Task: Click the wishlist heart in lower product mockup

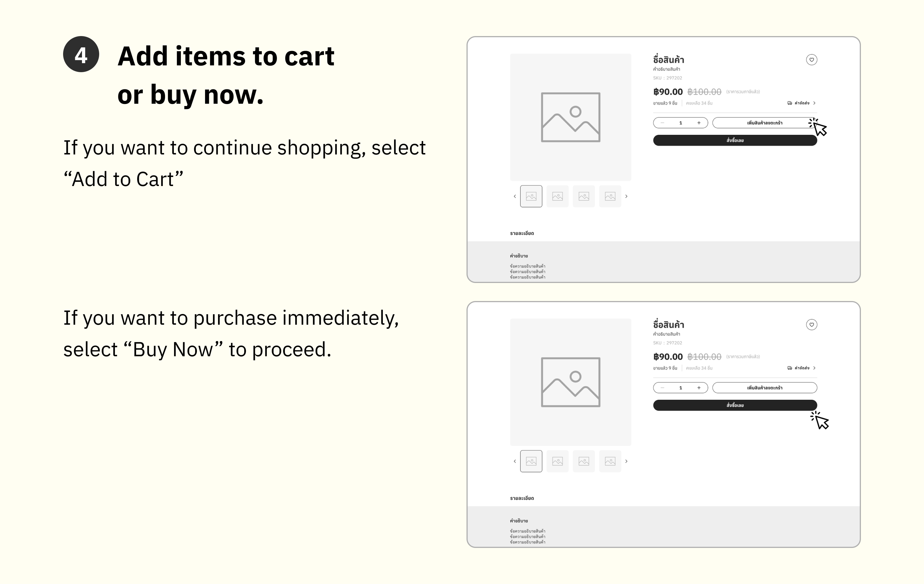Action: pos(812,325)
